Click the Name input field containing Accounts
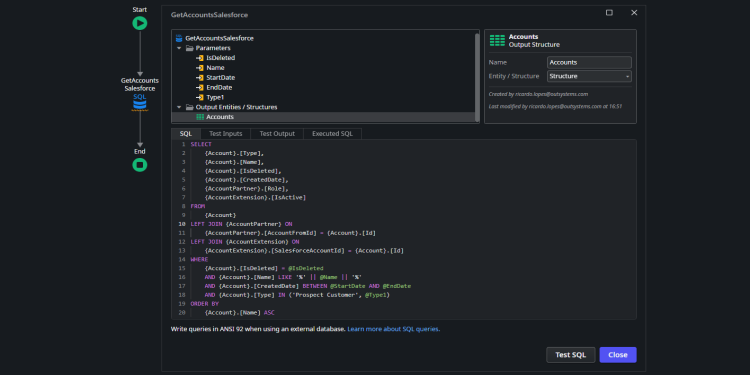The height and width of the screenshot is (375, 750). click(x=589, y=62)
